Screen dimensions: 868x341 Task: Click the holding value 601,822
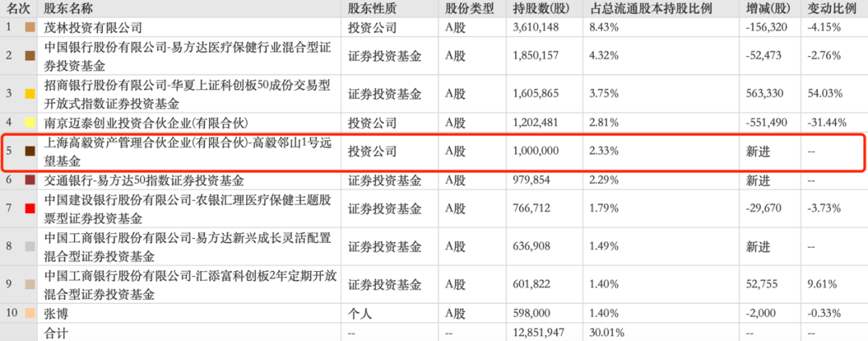tap(531, 285)
